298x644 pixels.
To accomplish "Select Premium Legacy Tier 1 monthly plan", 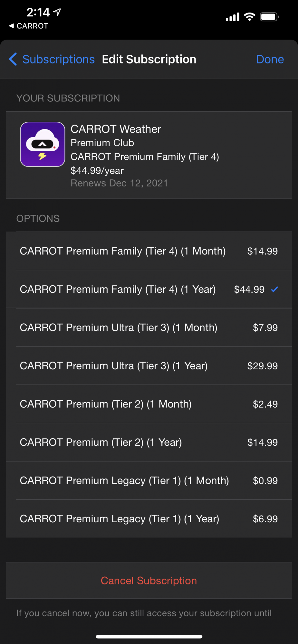I will [149, 480].
